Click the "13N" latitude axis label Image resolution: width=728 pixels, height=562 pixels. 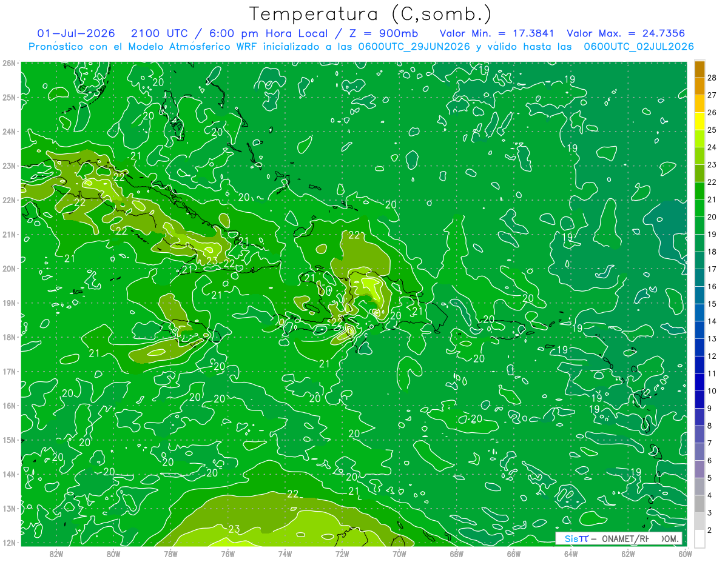pos(8,508)
